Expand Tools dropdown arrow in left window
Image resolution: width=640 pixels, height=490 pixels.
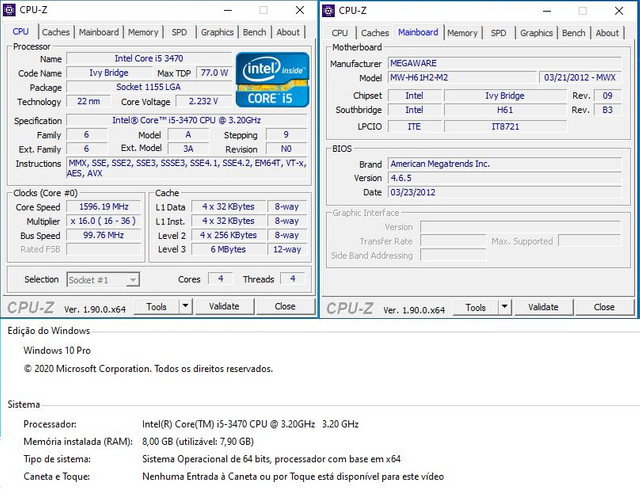coord(185,307)
